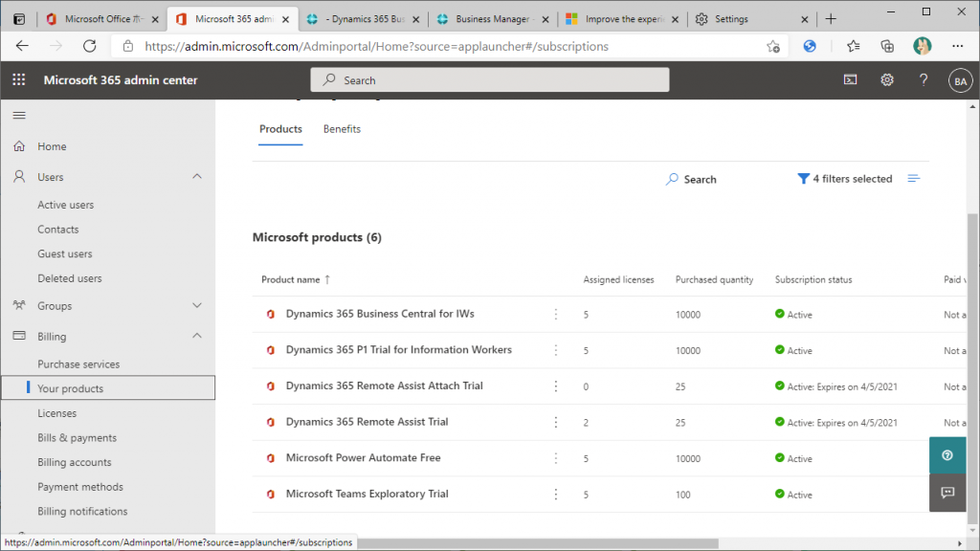Open a new browser tab
Image resolution: width=980 pixels, height=551 pixels.
pos(831,19)
